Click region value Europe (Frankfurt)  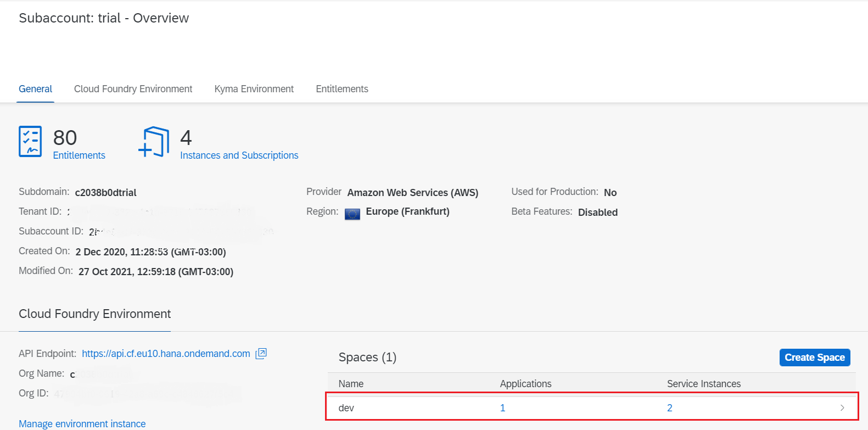coord(408,211)
